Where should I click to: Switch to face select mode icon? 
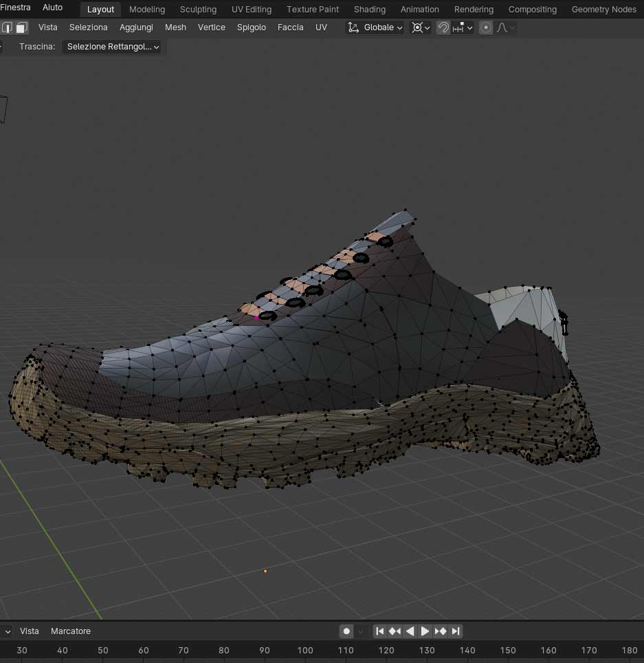pyautogui.click(x=21, y=28)
